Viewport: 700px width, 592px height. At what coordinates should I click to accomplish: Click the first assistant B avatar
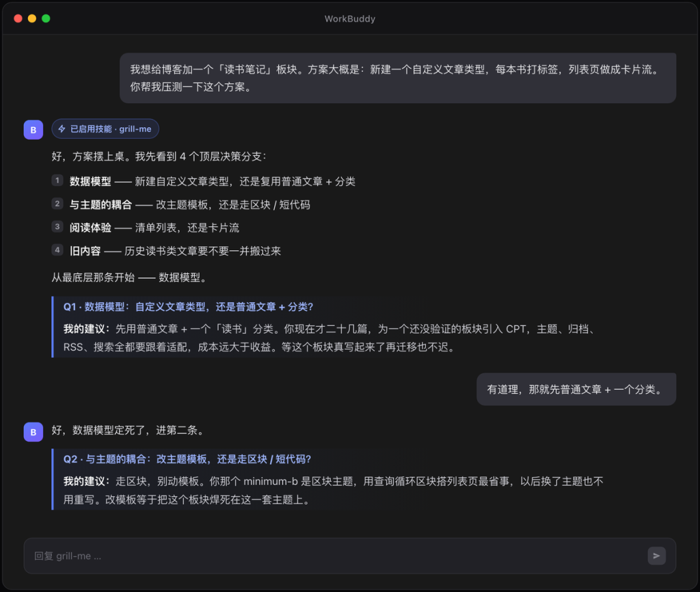click(x=33, y=130)
